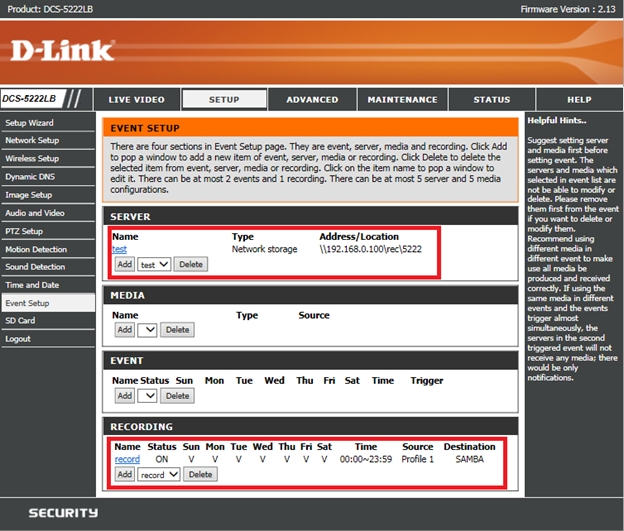The width and height of the screenshot is (624, 531).
Task: Open the 'record' recording link
Action: point(127,459)
